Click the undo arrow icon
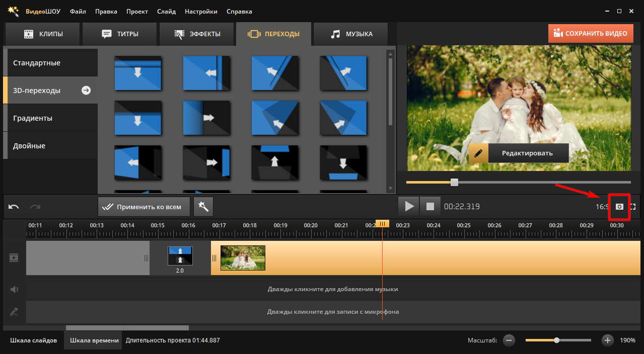 coord(14,207)
